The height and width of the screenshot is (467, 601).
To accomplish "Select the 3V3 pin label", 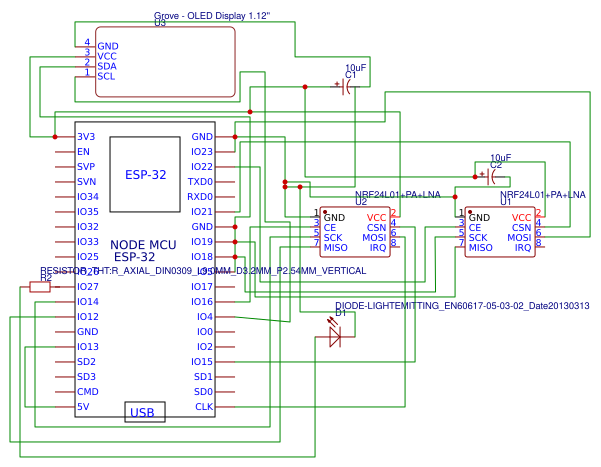I will (86, 137).
